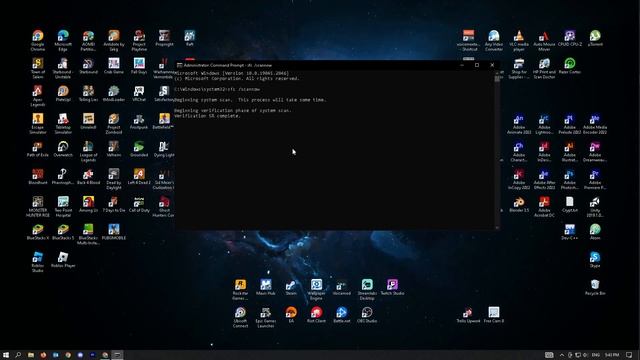Select the VRChat desktop icon

point(139,93)
